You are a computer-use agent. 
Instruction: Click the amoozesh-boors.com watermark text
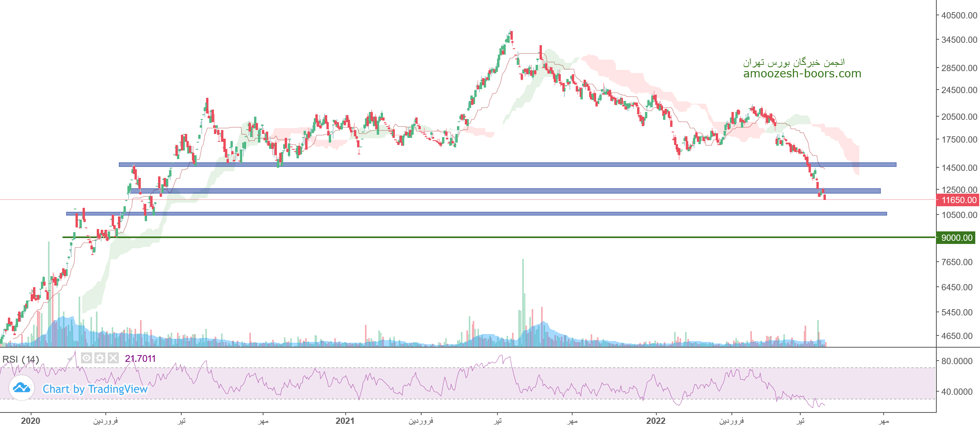tap(802, 73)
